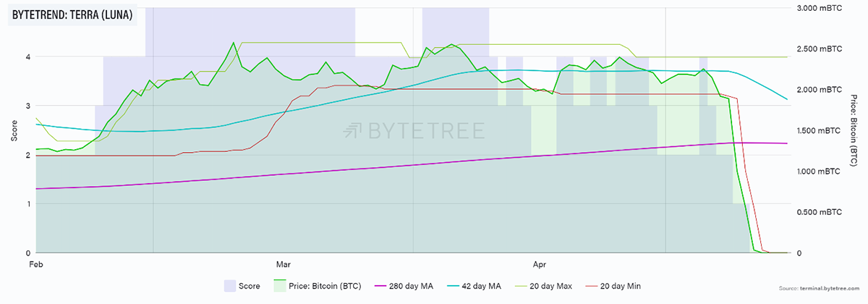This screenshot has height=304, width=868.
Task: Click the 2.000 mBTC axis value
Action: 819,90
